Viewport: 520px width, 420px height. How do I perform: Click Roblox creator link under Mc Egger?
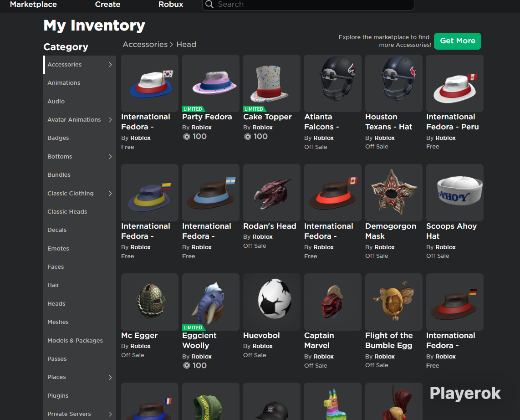pyautogui.click(x=140, y=346)
